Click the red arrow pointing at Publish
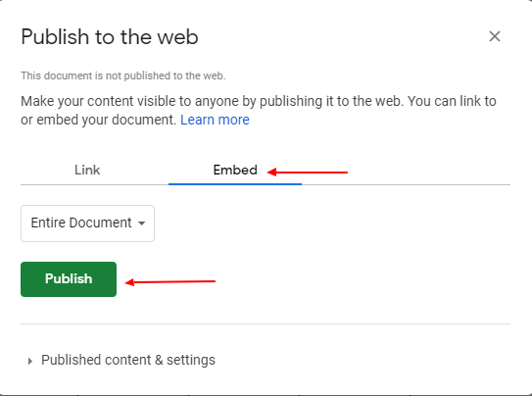The image size is (532, 396). [170, 282]
